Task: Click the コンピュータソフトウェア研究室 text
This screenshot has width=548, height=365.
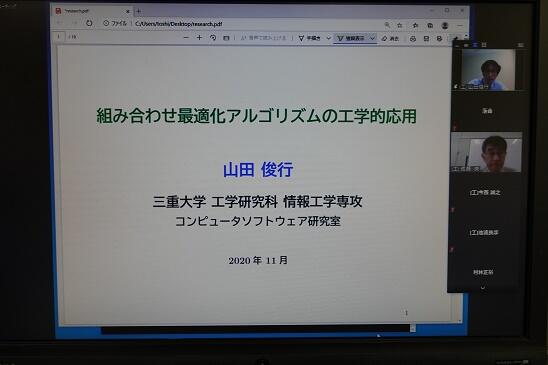Action: coord(258,221)
